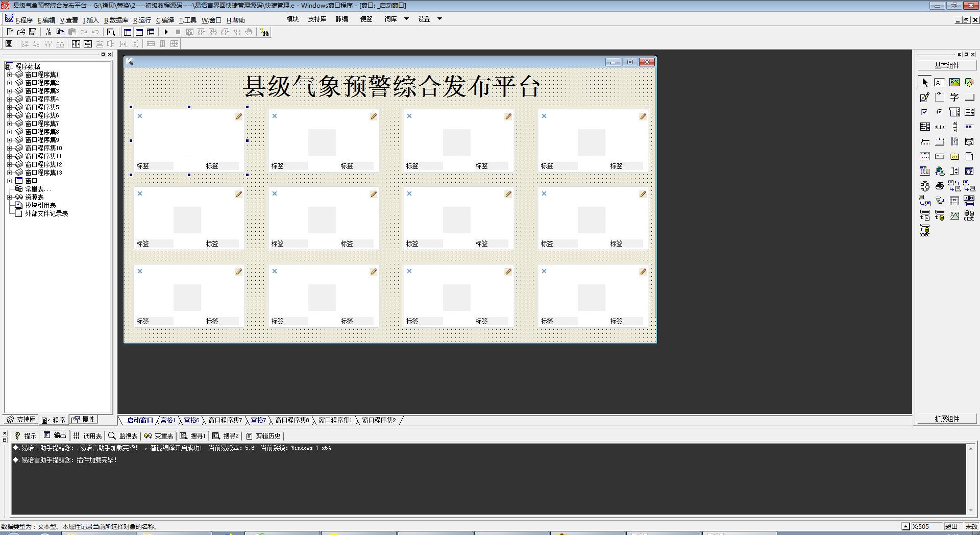Toggle the combined panel display icon

(151, 32)
